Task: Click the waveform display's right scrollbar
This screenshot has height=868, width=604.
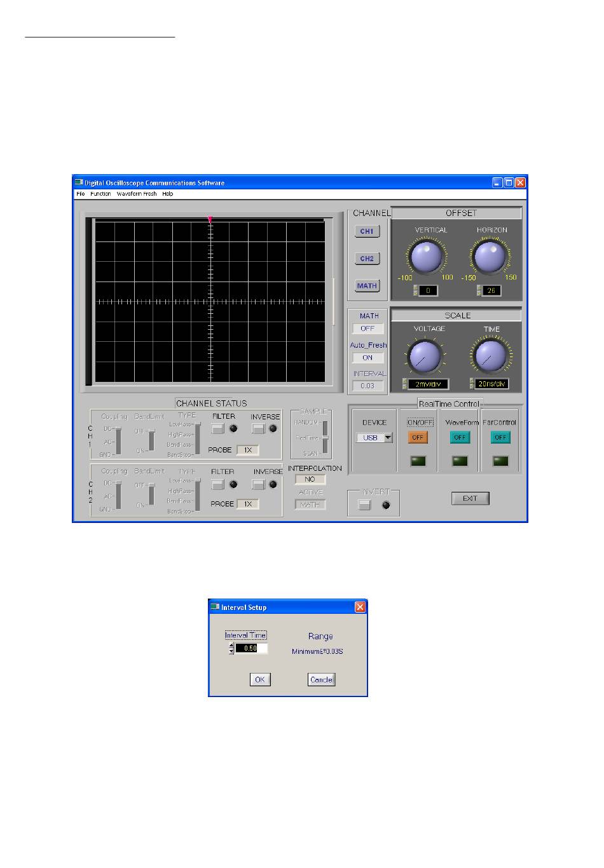Action: pos(334,302)
